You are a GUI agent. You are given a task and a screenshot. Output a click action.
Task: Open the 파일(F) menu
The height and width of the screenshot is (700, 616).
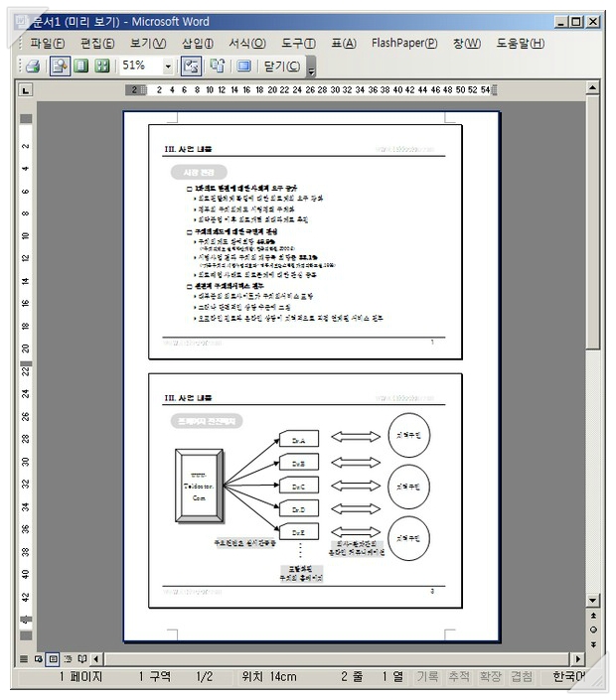point(47,43)
